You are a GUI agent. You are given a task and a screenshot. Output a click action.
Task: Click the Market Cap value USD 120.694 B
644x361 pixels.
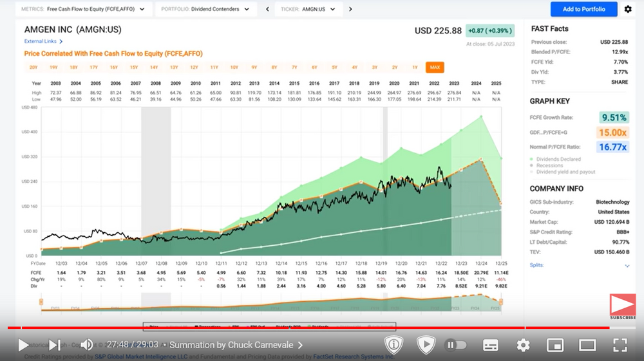click(612, 222)
